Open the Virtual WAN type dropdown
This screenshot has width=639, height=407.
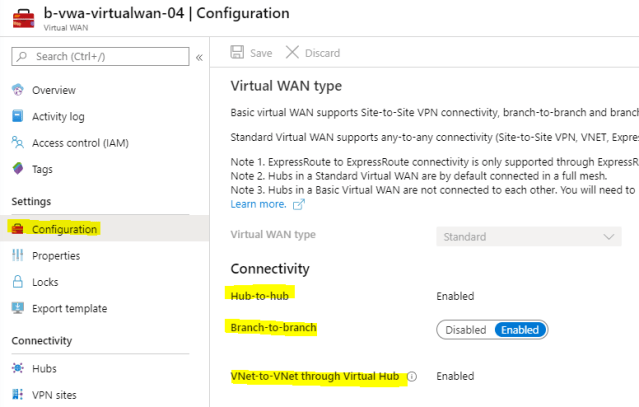pyautogui.click(x=529, y=237)
